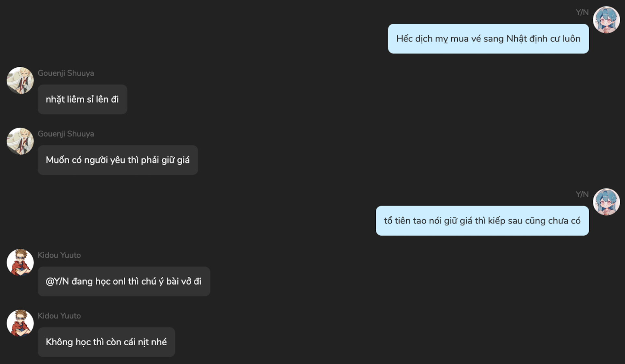The width and height of the screenshot is (625, 364).
Task: Click the word "Nhật" in the first message
Action: (x=517, y=39)
